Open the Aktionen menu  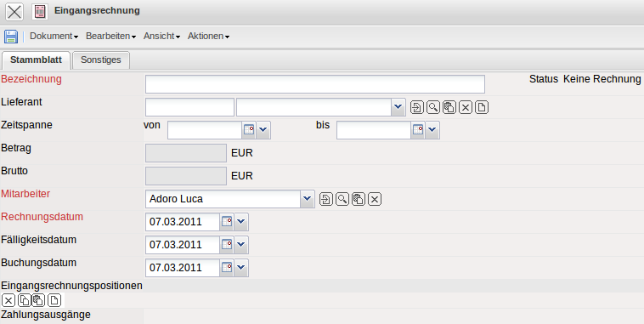pyautogui.click(x=208, y=37)
